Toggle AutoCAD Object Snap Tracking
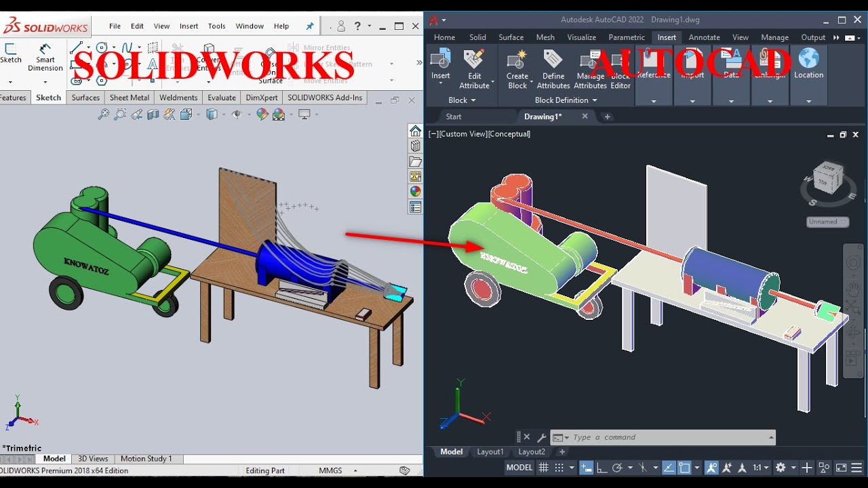The width and height of the screenshot is (868, 488). click(x=669, y=468)
